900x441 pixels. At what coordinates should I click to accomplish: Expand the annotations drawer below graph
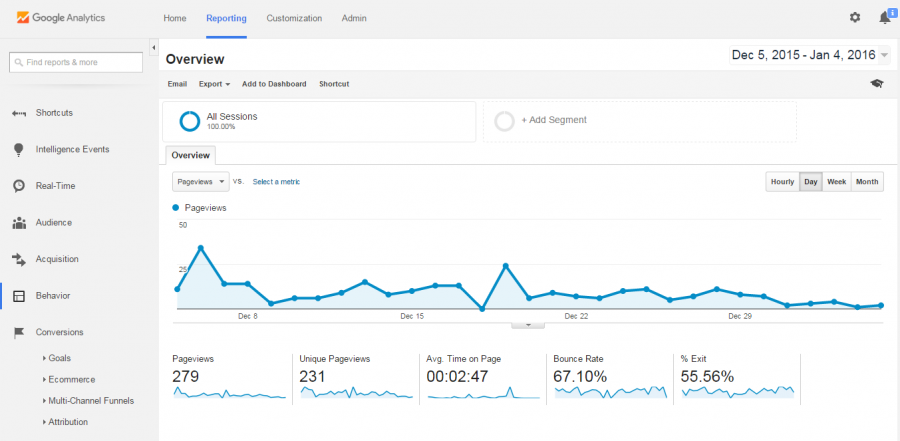click(527, 325)
